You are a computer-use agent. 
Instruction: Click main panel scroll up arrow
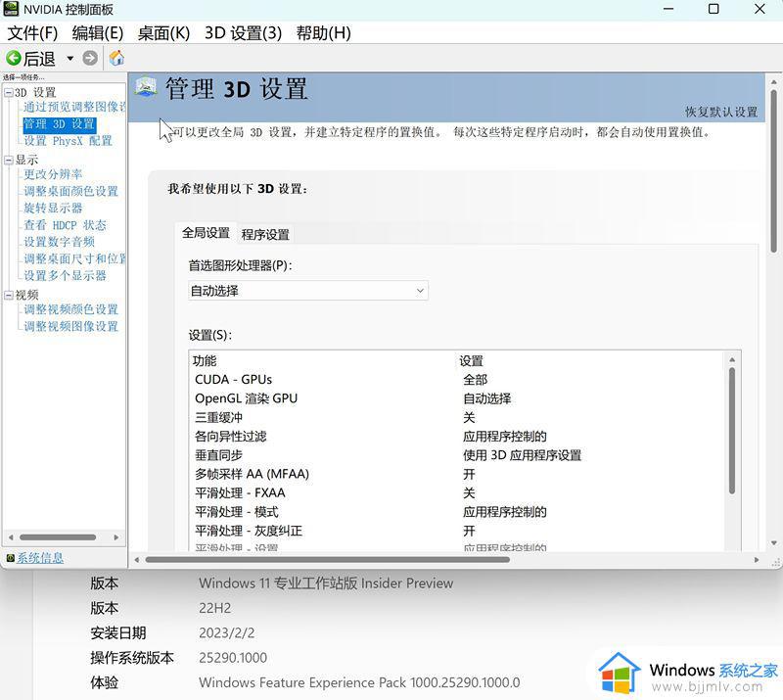[x=773, y=81]
